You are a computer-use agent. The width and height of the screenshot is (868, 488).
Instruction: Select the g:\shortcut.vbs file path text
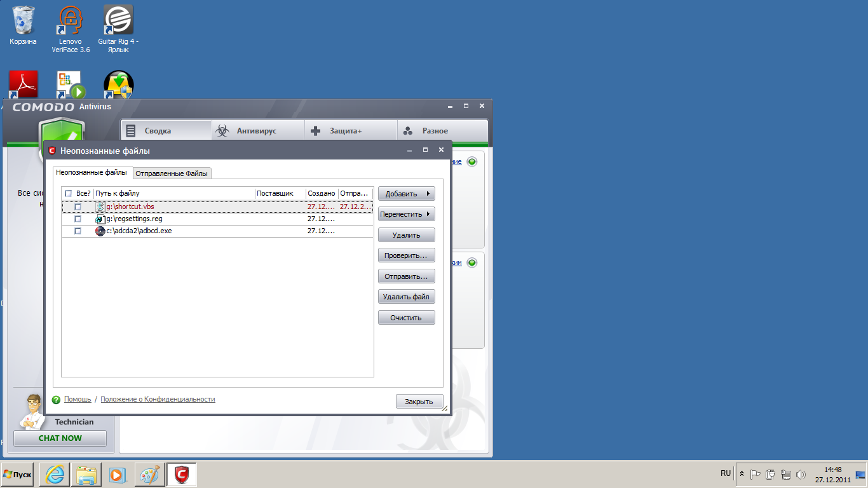[x=130, y=207]
